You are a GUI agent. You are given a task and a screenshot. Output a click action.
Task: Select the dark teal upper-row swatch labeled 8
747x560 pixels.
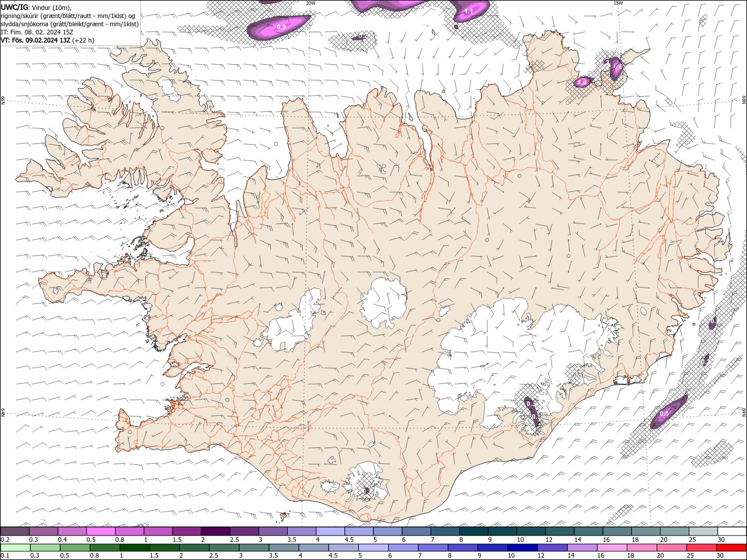pos(473,531)
